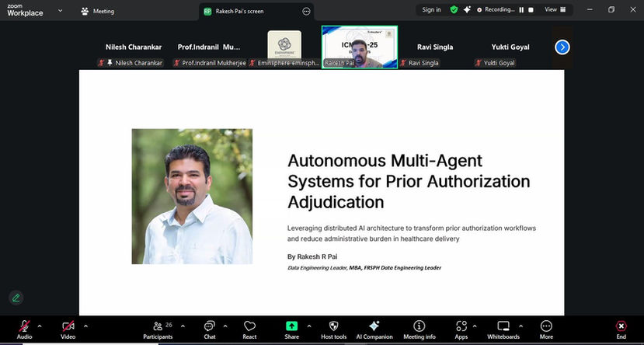Click muted mic icon on Yukti Goyal label
Image resolution: width=644 pixels, height=345 pixels.
[x=479, y=63]
